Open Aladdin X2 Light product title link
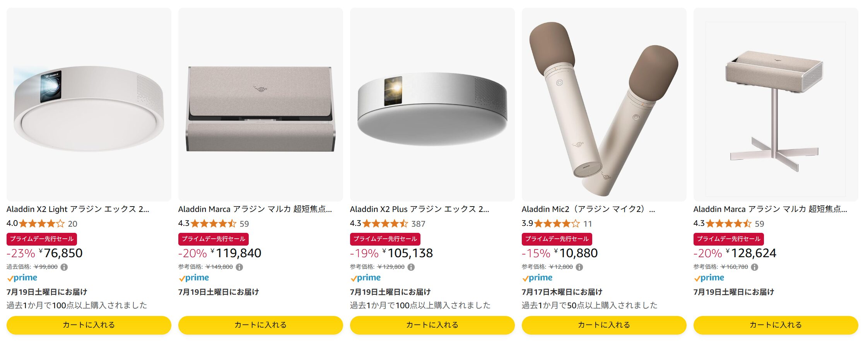This screenshot has width=868, height=345. point(78,209)
